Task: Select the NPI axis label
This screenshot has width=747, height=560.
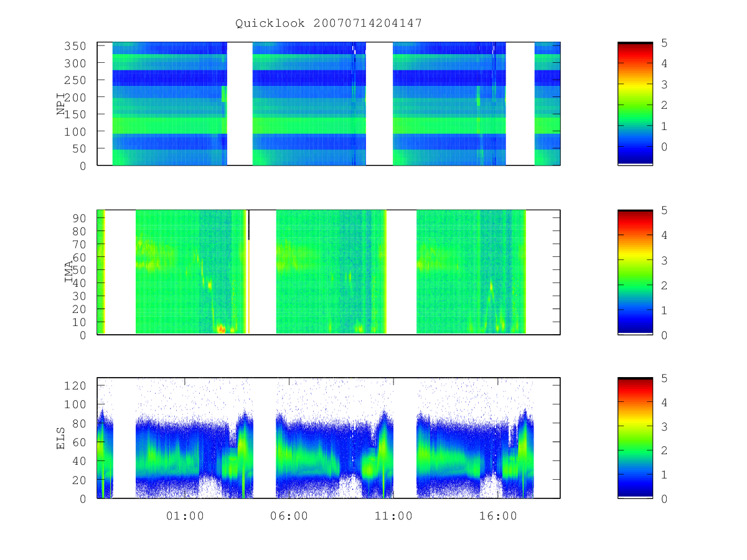Action: click(61, 103)
